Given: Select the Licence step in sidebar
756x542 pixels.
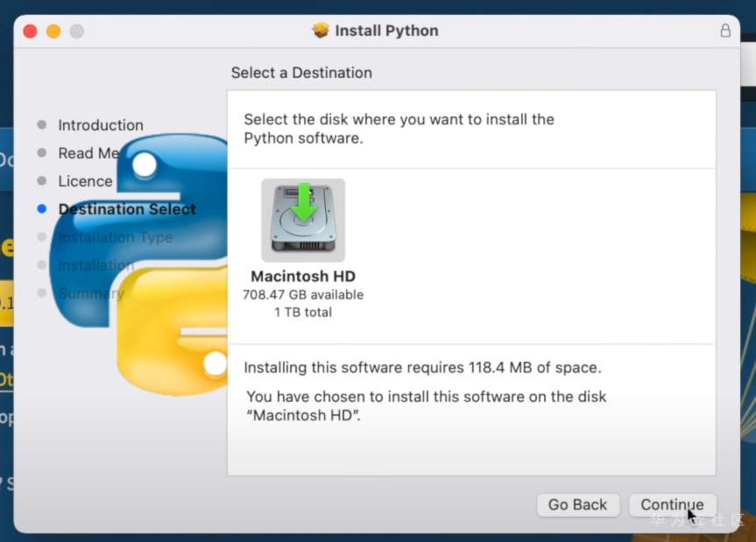Looking at the screenshot, I should click(85, 181).
